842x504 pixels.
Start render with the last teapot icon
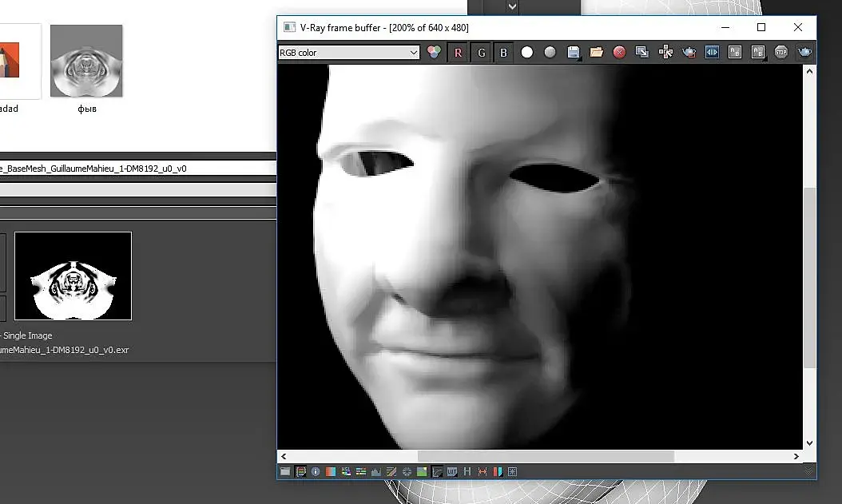[x=804, y=53]
